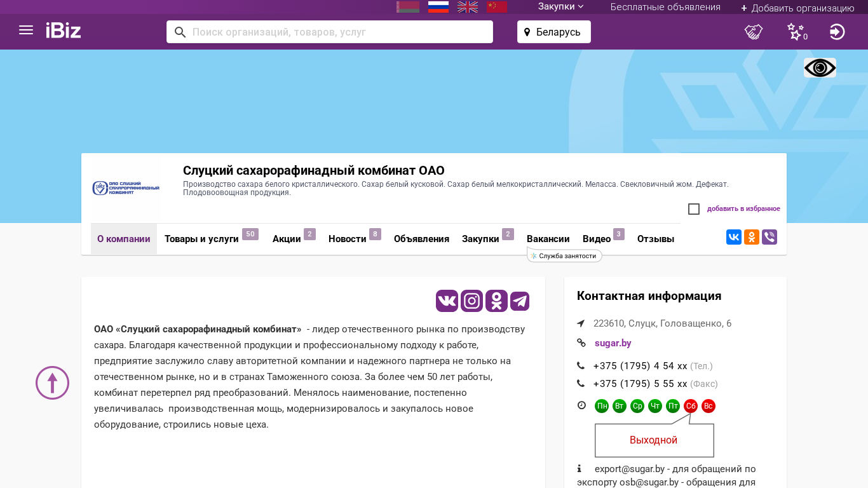Click 'Добавить организацию' link
868x488 pixels.
797,8
